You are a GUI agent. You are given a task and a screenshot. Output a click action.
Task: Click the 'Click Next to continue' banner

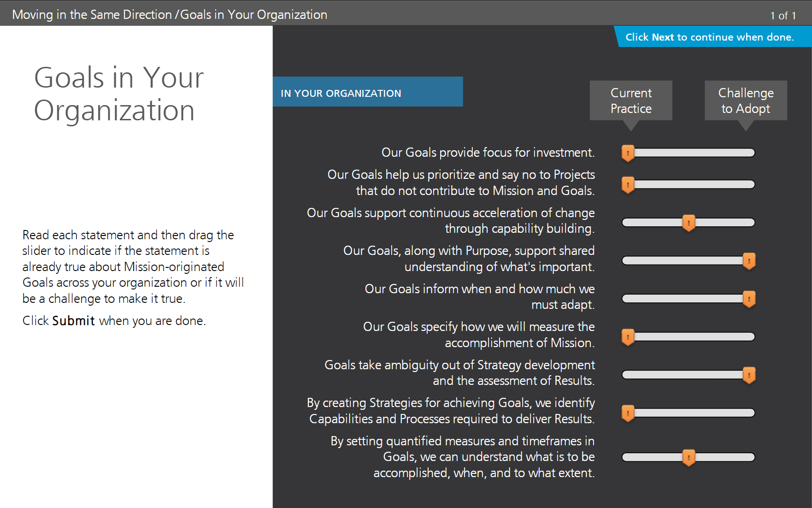click(x=713, y=37)
